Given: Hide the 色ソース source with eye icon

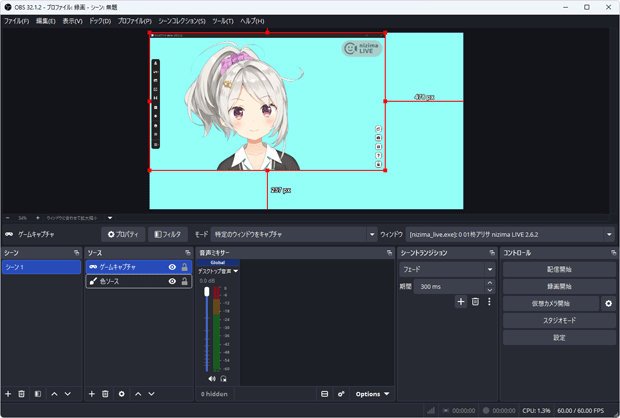Looking at the screenshot, I should (x=172, y=281).
